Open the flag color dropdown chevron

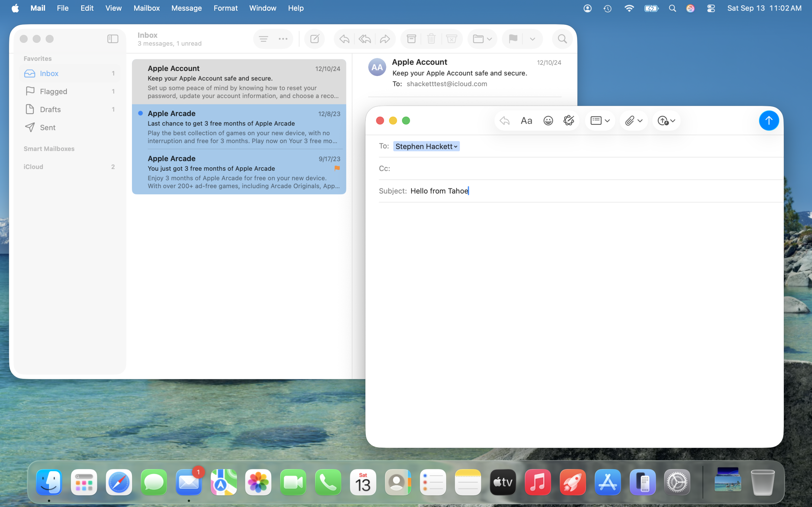coord(533,39)
